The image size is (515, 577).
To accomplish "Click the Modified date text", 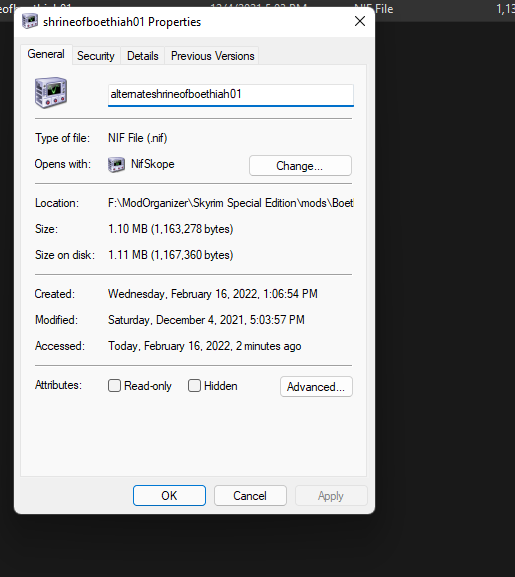I will click(x=206, y=320).
